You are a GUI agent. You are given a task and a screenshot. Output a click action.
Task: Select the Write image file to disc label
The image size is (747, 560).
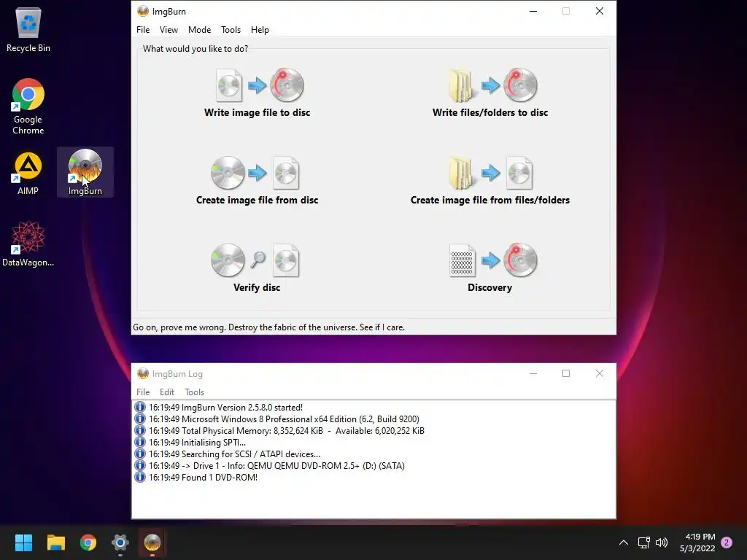(x=258, y=113)
